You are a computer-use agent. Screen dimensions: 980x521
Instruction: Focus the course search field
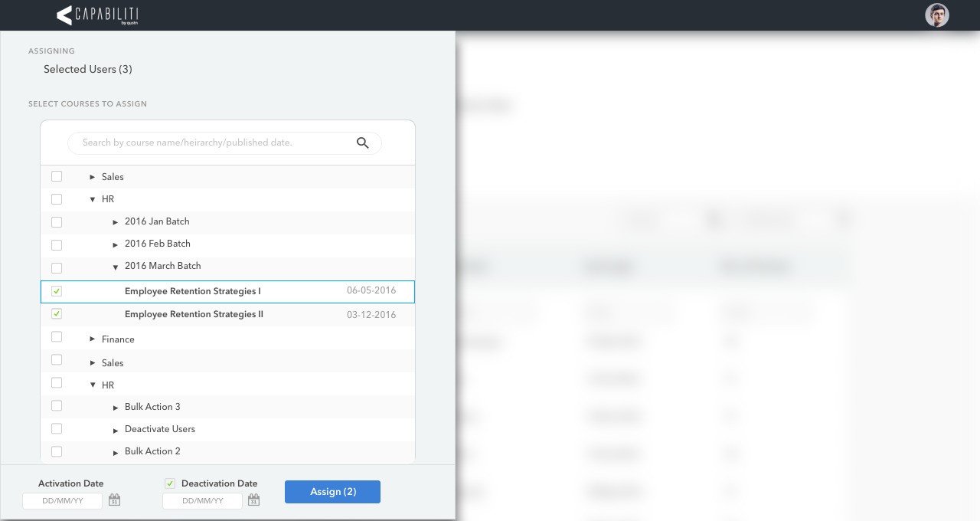pyautogui.click(x=224, y=143)
